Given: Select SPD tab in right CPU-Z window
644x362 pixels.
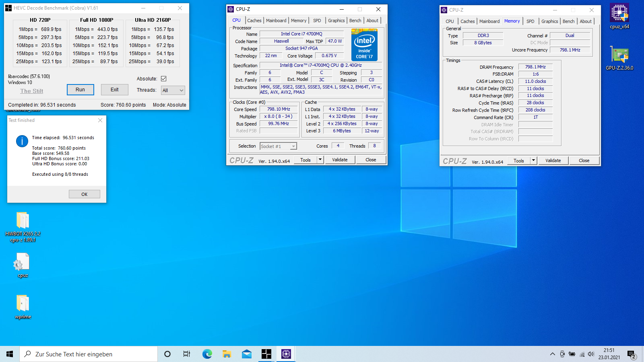Looking at the screenshot, I should (x=530, y=21).
